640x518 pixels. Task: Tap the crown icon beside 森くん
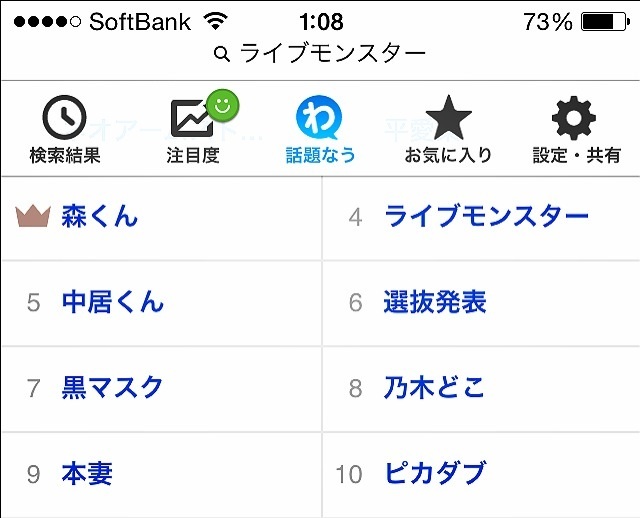click(33, 215)
